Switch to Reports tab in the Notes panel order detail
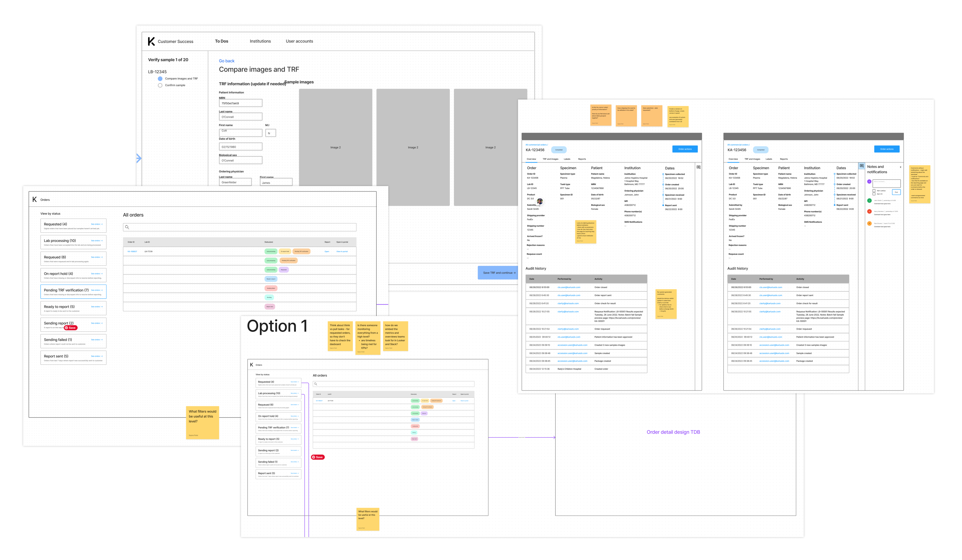The height and width of the screenshot is (560, 962). click(x=784, y=159)
